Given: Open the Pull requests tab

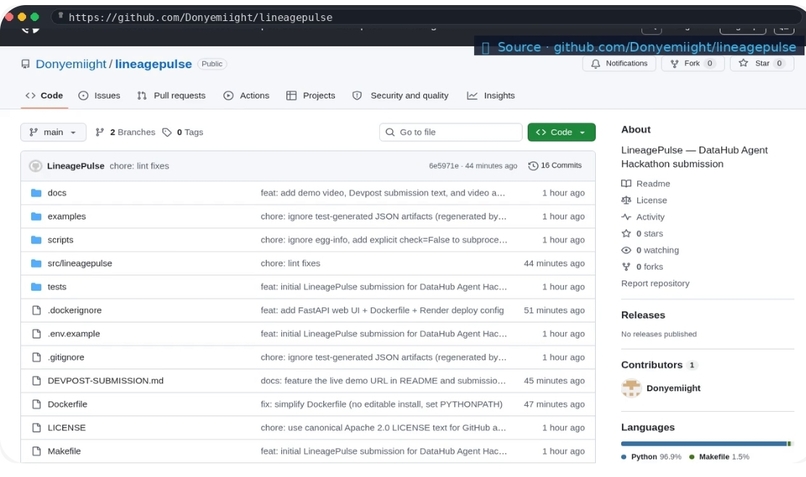Looking at the screenshot, I should pyautogui.click(x=171, y=96).
